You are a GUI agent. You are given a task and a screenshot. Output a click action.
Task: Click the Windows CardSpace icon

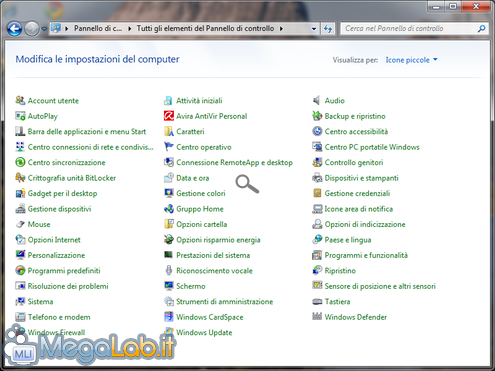coord(169,317)
